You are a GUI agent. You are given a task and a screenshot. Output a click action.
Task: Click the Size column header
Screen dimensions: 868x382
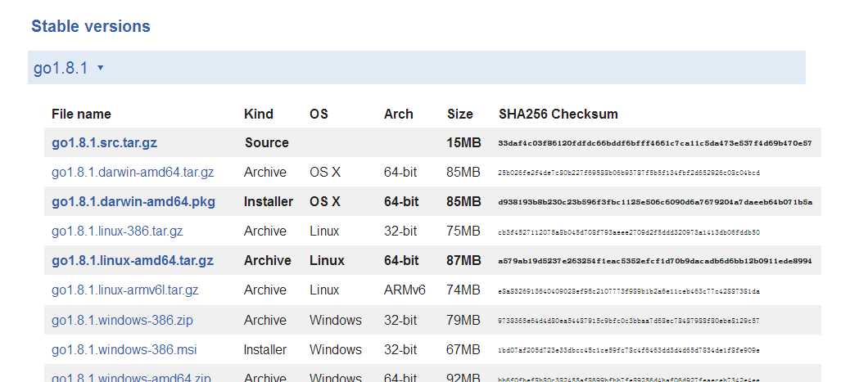(x=459, y=114)
